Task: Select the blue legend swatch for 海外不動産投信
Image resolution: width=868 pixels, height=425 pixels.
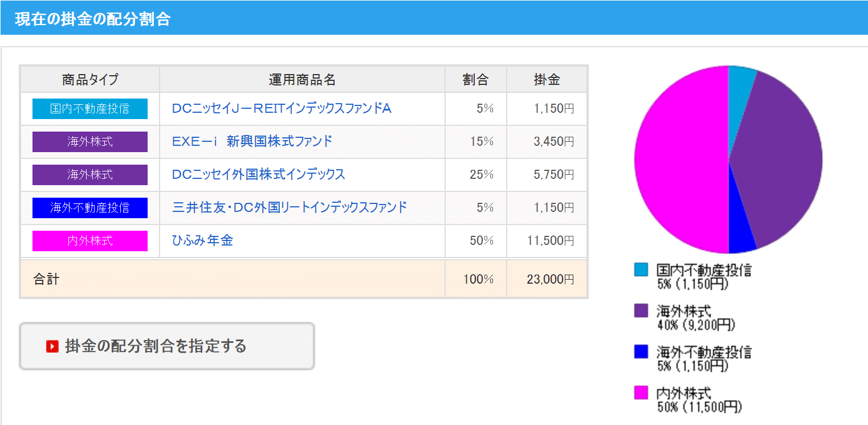Action: tap(641, 352)
